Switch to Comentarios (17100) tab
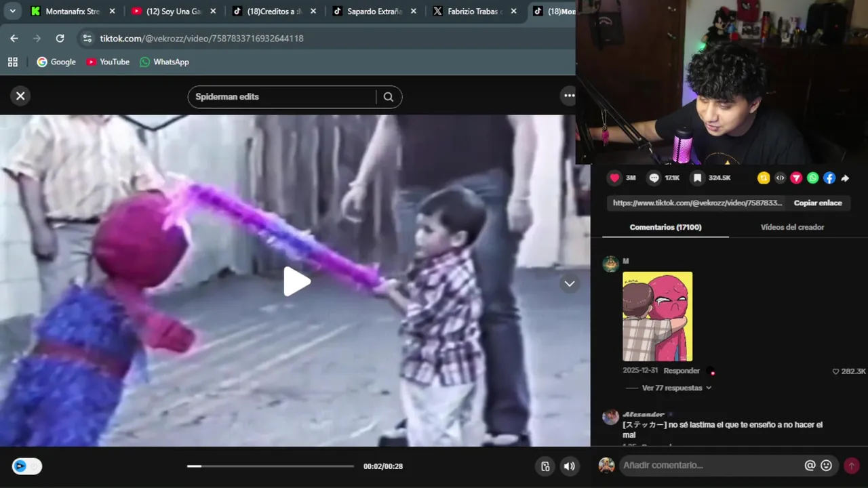Viewport: 868px width, 488px height. 665,227
